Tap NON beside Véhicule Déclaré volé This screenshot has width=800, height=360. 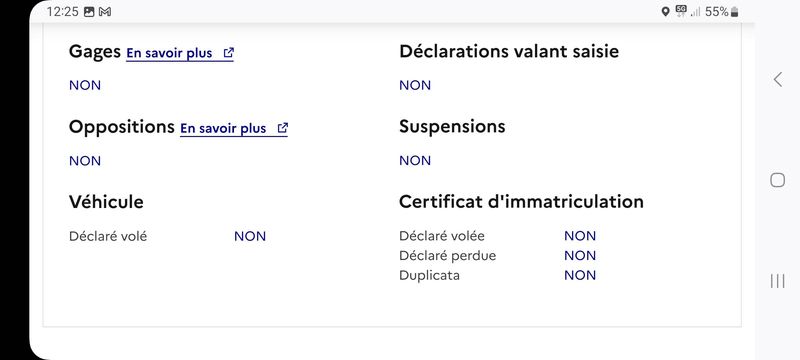coord(250,236)
